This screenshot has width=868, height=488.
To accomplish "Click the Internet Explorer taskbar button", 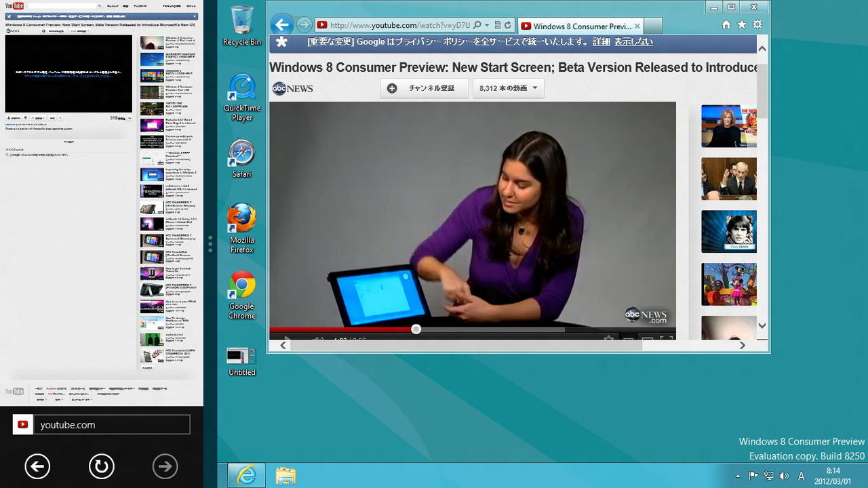I will 246,476.
